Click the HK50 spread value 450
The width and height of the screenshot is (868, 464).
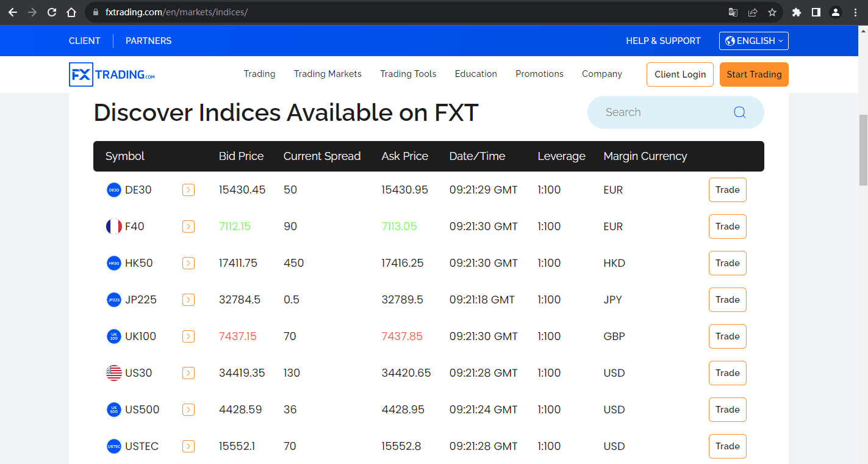293,263
